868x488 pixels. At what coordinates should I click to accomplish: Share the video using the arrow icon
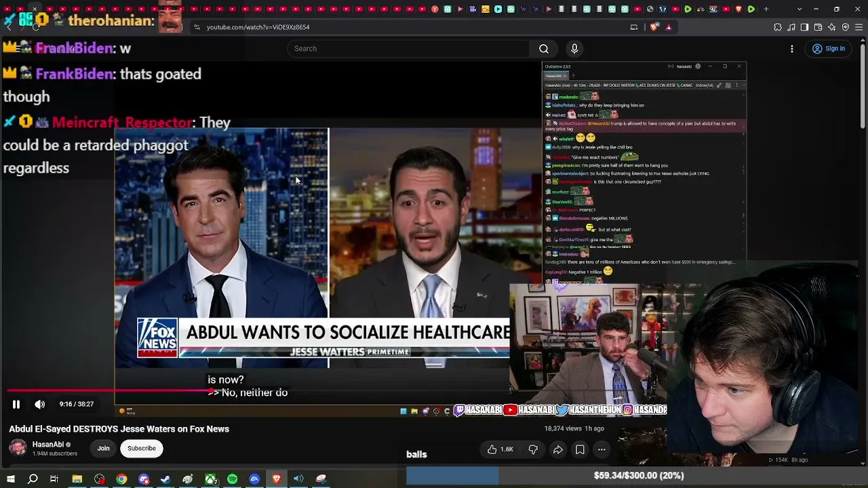(557, 449)
